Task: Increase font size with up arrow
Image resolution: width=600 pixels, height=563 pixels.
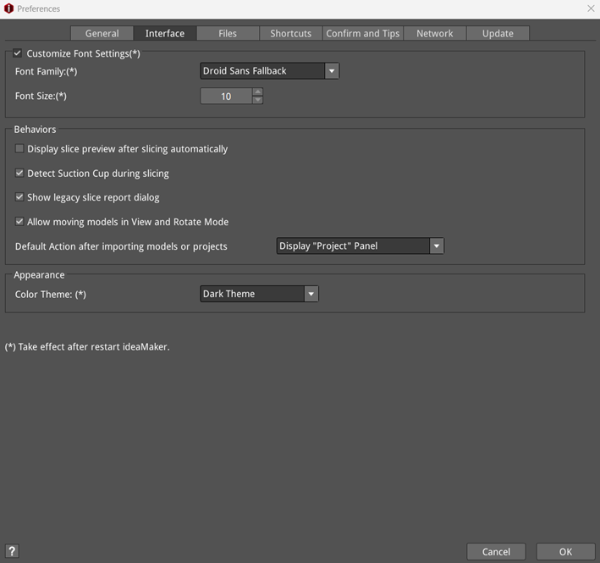Action: click(x=257, y=92)
